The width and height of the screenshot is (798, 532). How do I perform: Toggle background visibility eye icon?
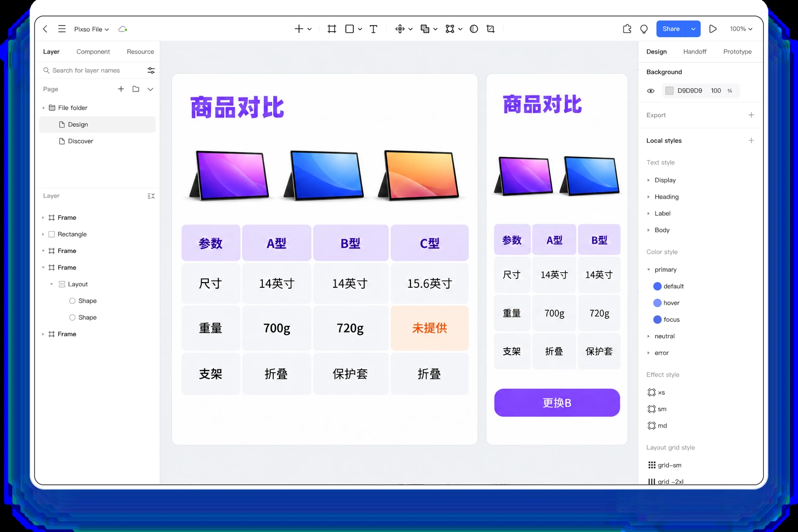point(650,91)
